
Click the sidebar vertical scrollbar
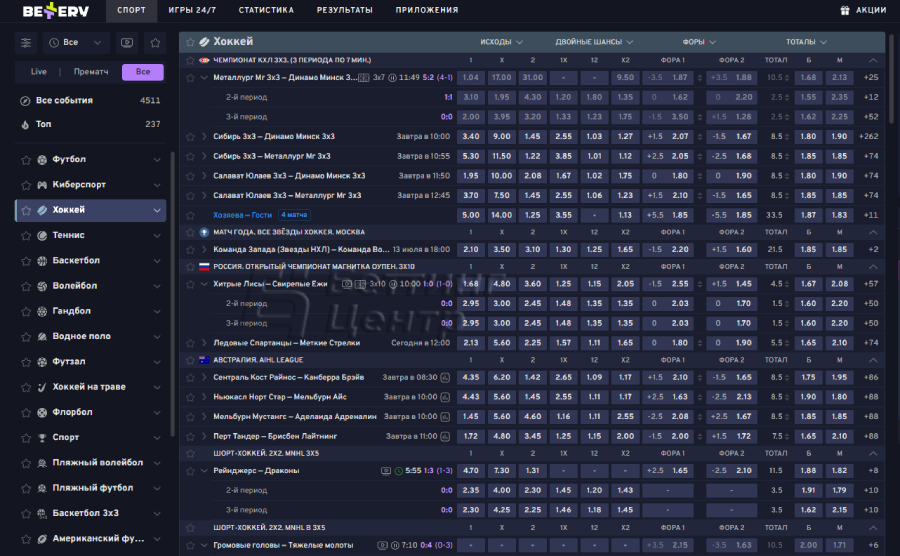point(173,293)
